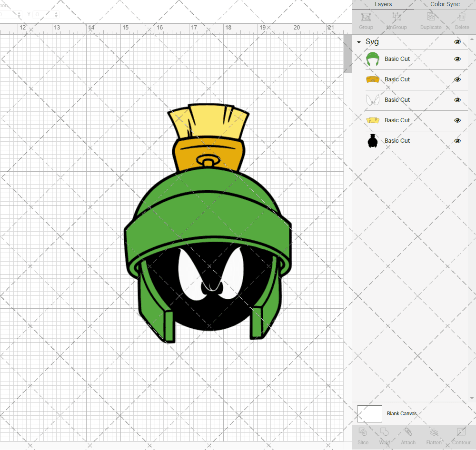Click the Slice tool icon
Image resolution: width=476 pixels, height=450 pixels.
pos(363,432)
